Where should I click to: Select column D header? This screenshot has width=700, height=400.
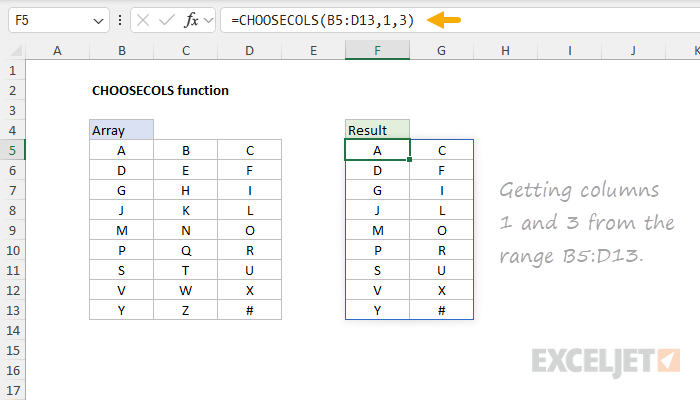click(250, 50)
